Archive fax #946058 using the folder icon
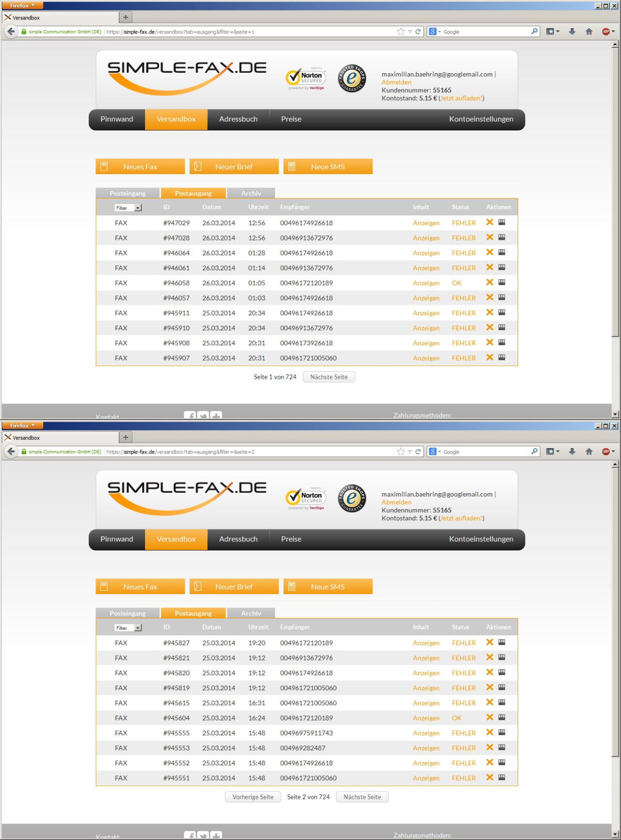This screenshot has height=840, width=621. [502, 282]
